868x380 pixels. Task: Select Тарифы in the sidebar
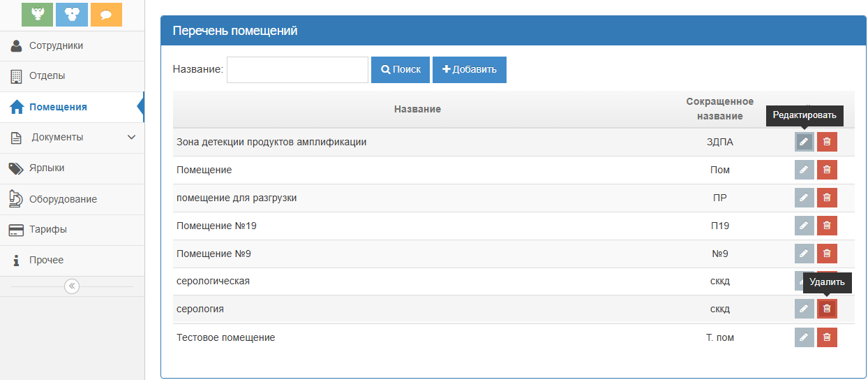point(47,230)
